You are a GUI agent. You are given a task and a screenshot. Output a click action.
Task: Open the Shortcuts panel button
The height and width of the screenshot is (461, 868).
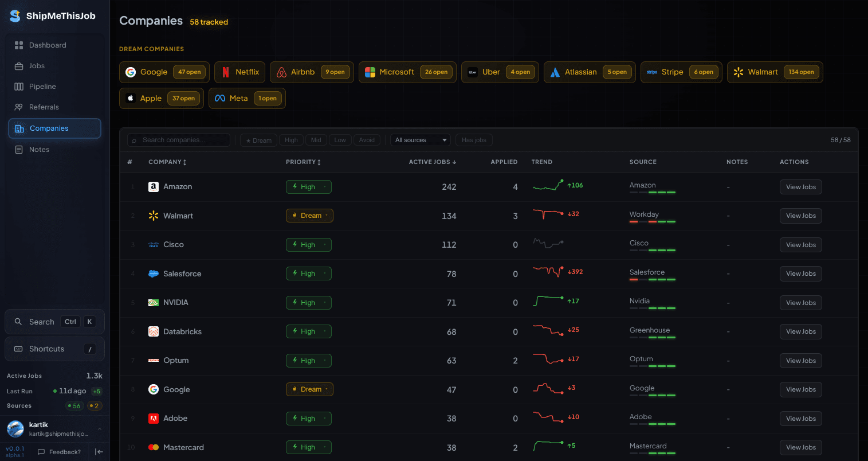[54, 349]
